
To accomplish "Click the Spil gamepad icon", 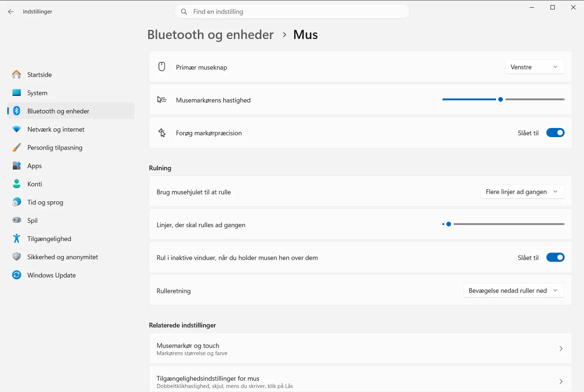I will click(16, 220).
